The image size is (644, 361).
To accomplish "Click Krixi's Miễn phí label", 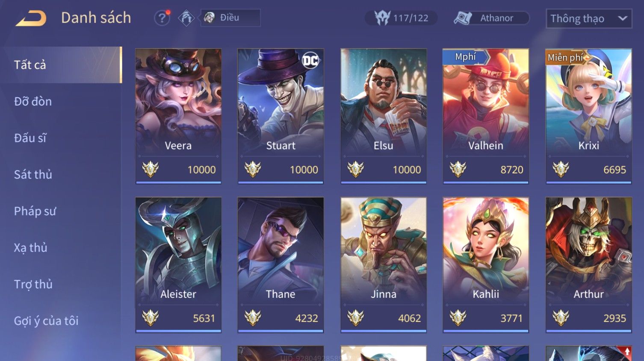I will tap(566, 57).
